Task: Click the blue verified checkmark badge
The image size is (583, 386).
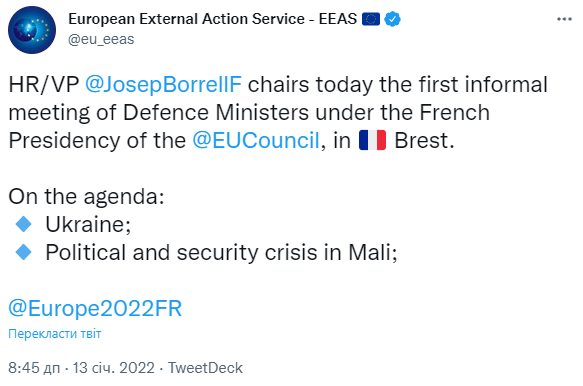Action: 392,19
